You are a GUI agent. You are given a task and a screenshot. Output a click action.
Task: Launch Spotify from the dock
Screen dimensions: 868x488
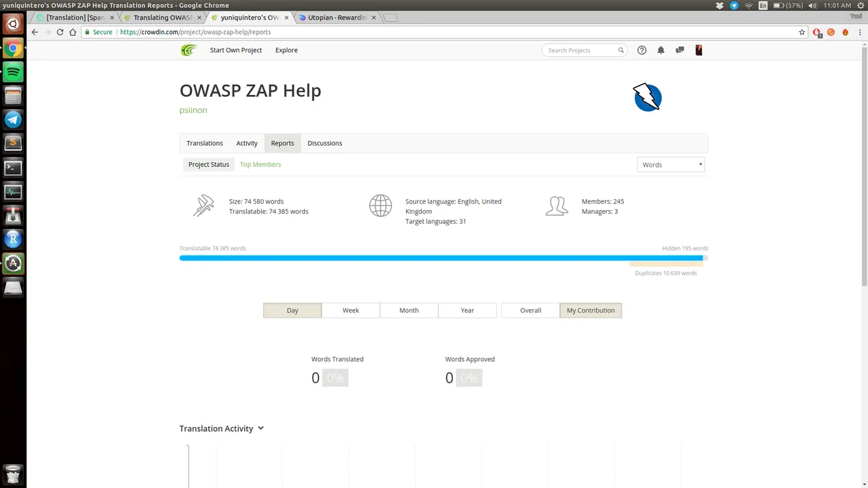coord(13,72)
